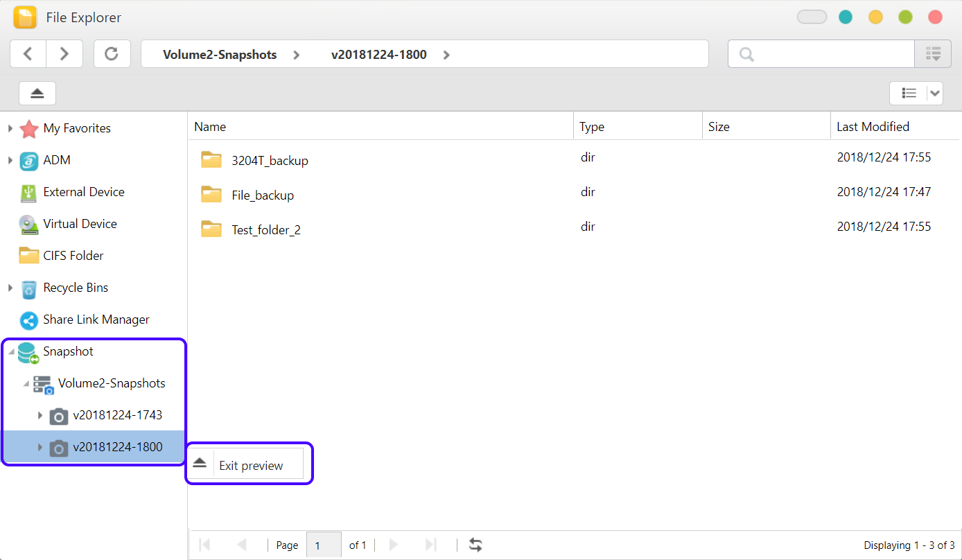Image resolution: width=962 pixels, height=560 pixels.
Task: Open the Virtual Device item
Action: pyautogui.click(x=80, y=224)
